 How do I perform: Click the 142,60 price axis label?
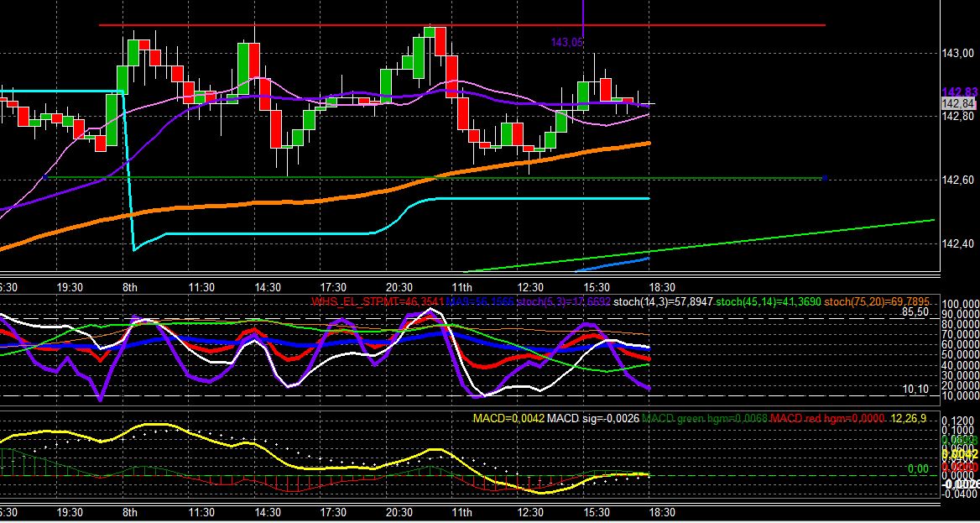click(957, 180)
